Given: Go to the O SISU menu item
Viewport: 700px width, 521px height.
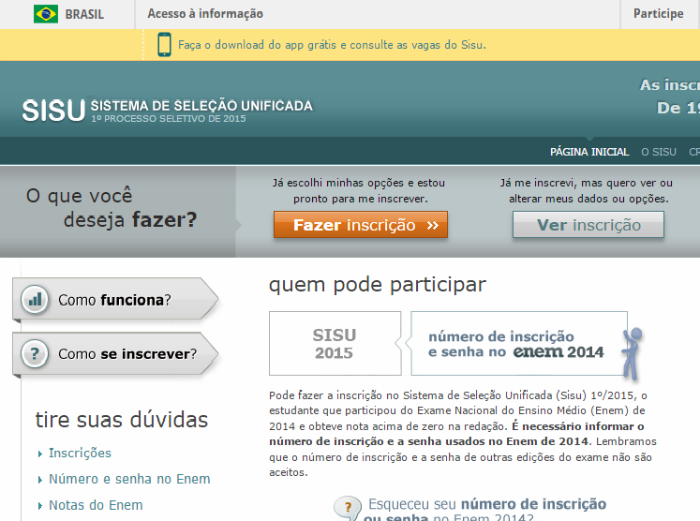Looking at the screenshot, I should [658, 152].
